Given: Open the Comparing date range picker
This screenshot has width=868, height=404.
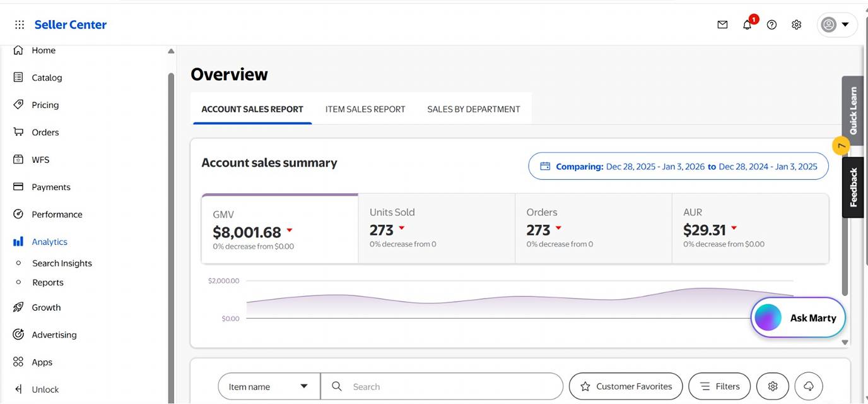Looking at the screenshot, I should [x=678, y=167].
